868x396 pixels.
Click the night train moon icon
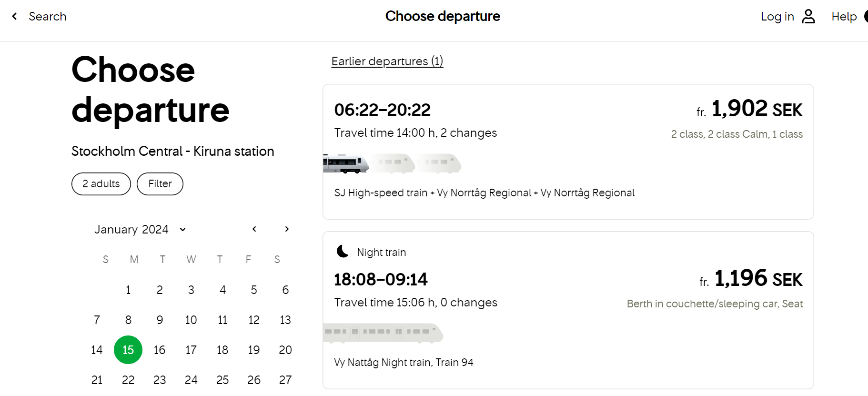point(343,251)
